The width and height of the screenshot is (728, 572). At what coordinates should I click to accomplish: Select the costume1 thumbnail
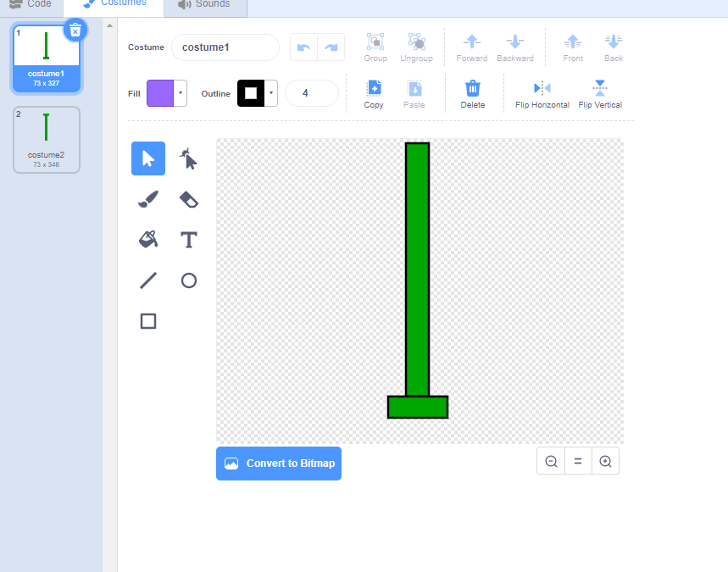pos(47,58)
